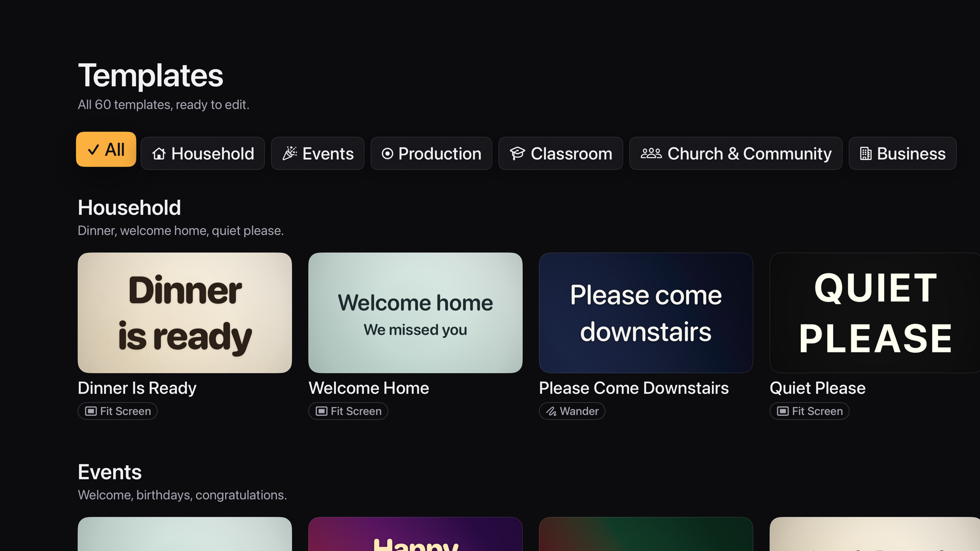The width and height of the screenshot is (980, 551).
Task: Click 'Dinner, welcome home, quiet please.' description
Action: click(181, 231)
